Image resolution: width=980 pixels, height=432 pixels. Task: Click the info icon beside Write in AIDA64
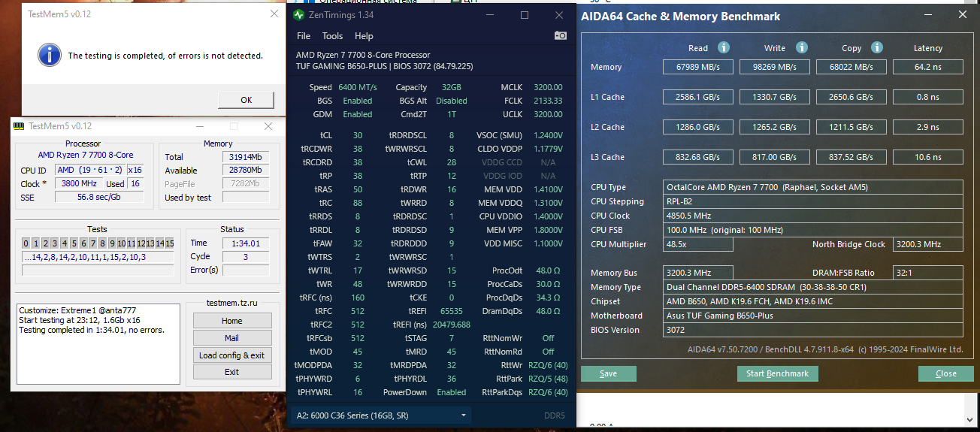click(802, 47)
